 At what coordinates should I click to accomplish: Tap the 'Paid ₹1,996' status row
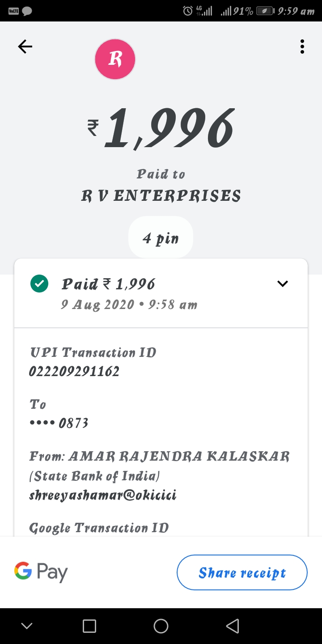point(109,284)
